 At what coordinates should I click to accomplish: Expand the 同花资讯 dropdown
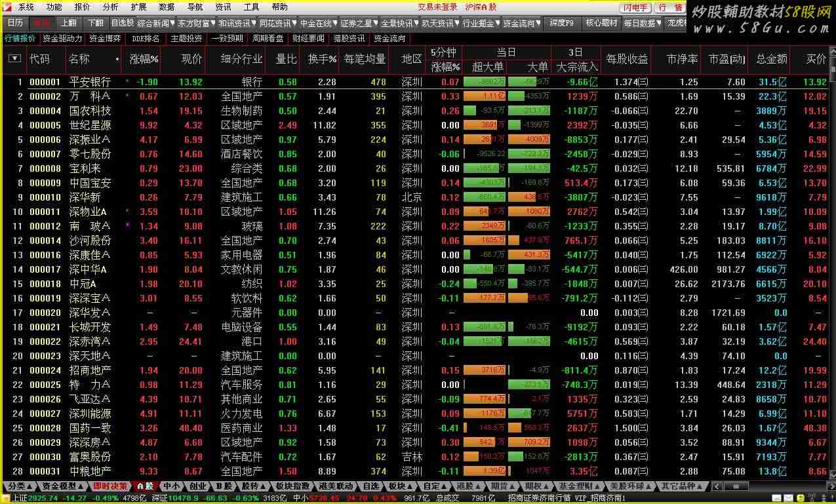click(x=278, y=23)
